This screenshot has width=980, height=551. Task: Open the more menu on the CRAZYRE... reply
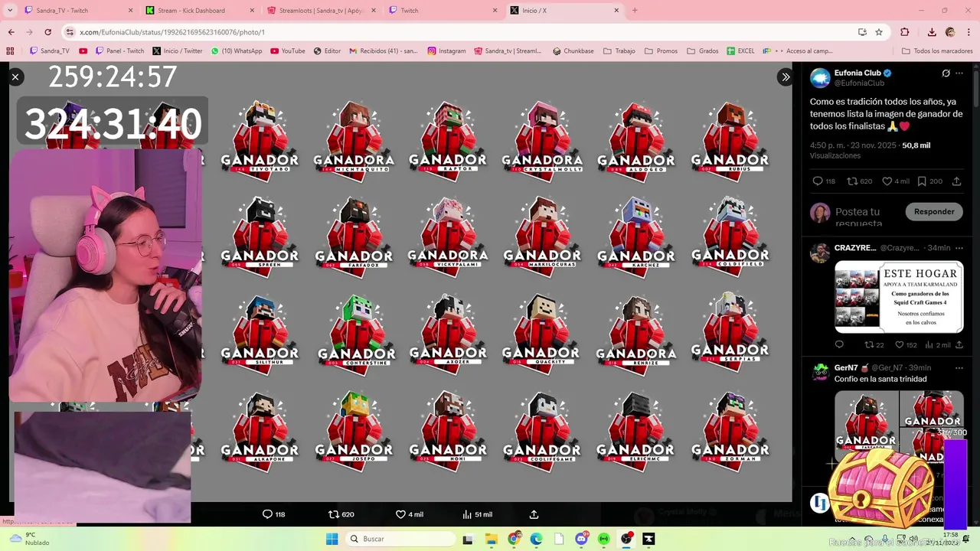(x=959, y=248)
